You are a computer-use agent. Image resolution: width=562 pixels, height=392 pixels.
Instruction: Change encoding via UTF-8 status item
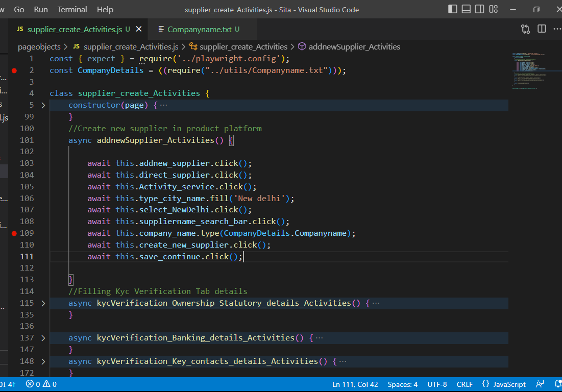437,384
